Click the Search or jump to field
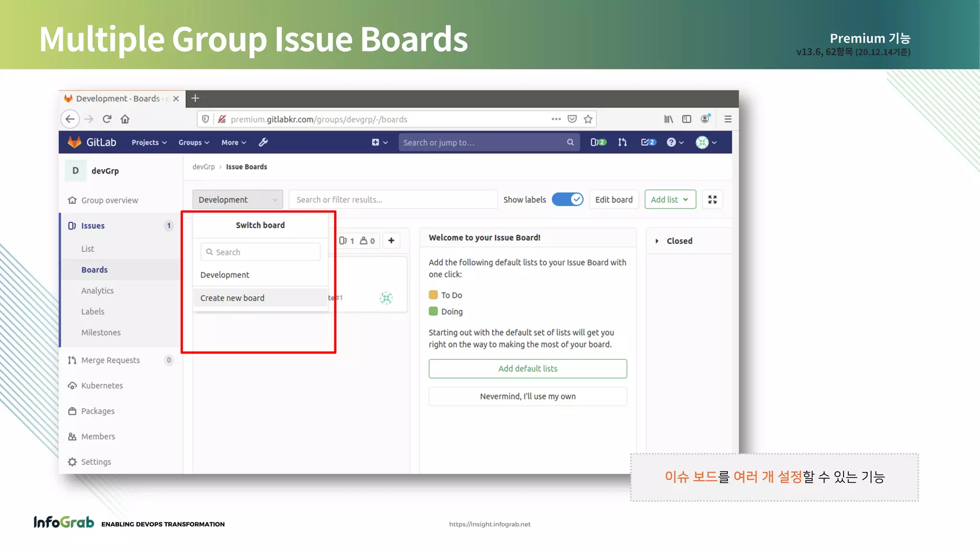This screenshot has width=980, height=551. [x=489, y=143]
